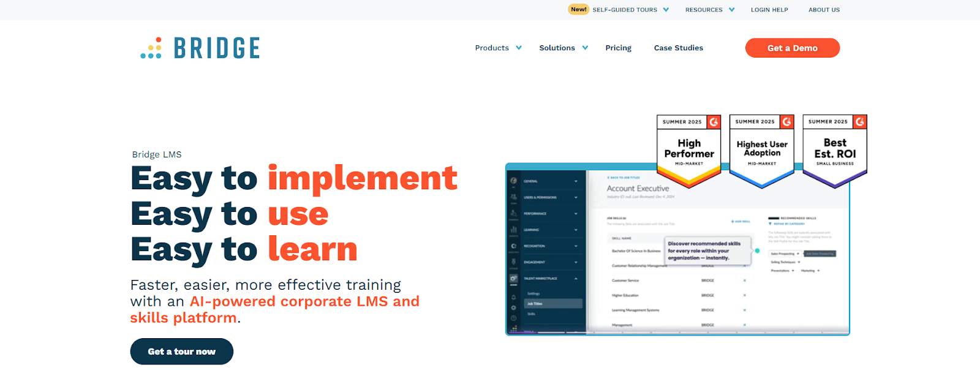The width and height of the screenshot is (980, 370).
Task: Click the filter icon by Refine By Category
Action: tap(770, 224)
